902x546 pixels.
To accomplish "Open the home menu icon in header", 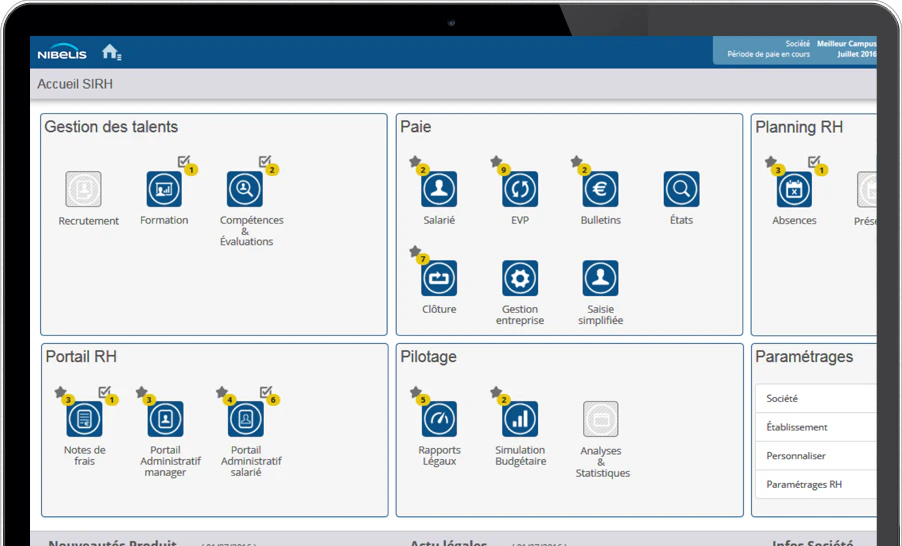I will (x=111, y=52).
